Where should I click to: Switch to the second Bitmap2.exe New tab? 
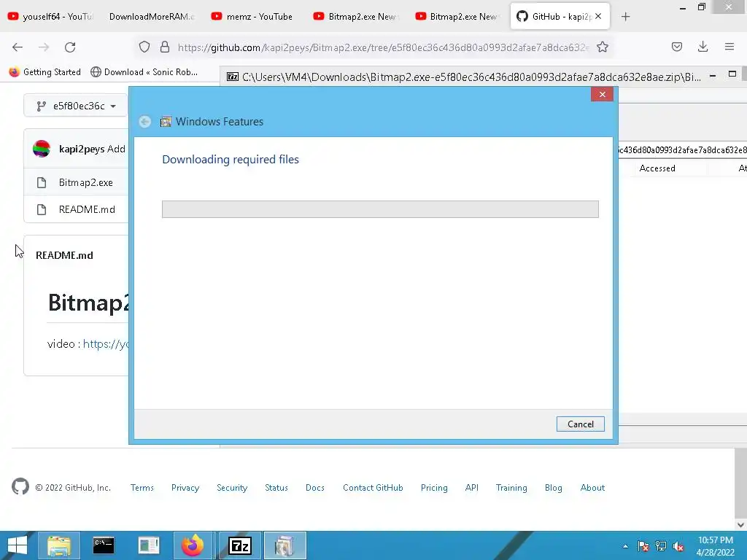[x=457, y=16]
